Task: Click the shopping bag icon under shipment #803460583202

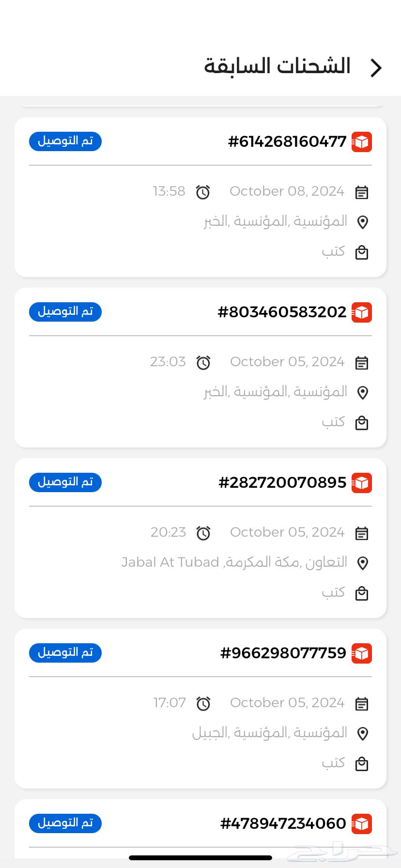Action: click(362, 422)
